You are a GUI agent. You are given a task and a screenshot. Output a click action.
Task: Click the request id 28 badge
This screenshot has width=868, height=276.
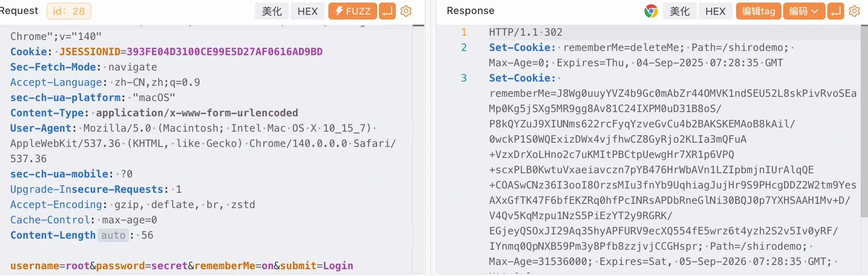(69, 11)
